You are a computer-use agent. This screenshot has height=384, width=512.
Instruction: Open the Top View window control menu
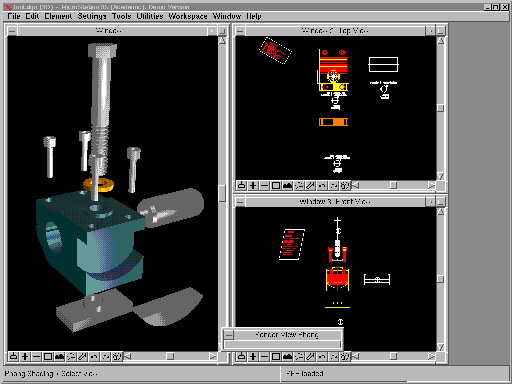click(240, 31)
